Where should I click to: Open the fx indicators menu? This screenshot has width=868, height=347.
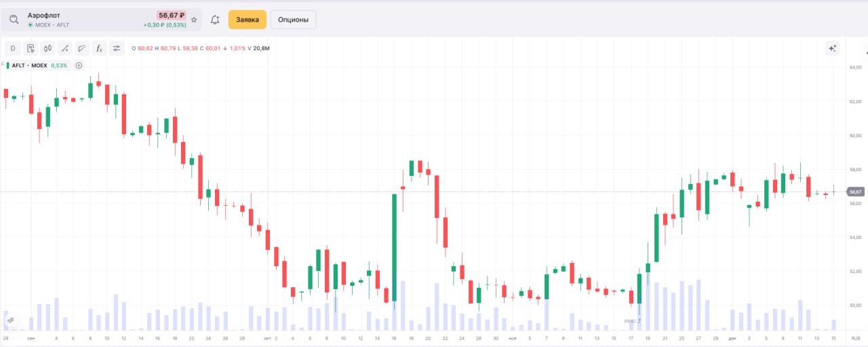(x=99, y=48)
